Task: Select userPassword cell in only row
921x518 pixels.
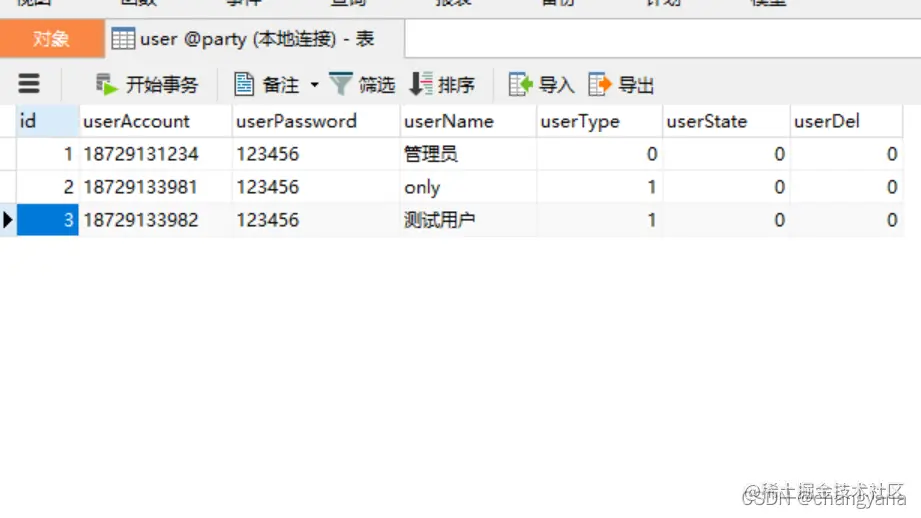Action: (316, 187)
